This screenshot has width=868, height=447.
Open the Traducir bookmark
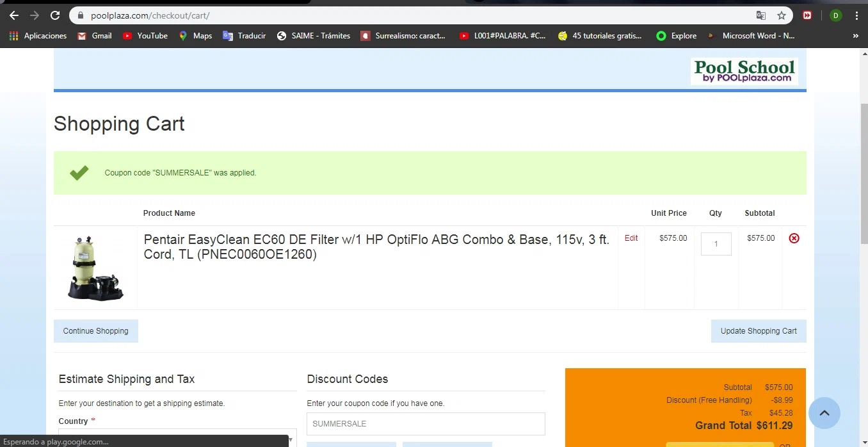[x=245, y=36]
